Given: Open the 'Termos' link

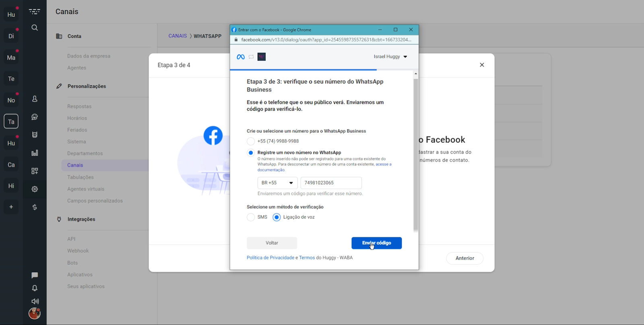Looking at the screenshot, I should 307,258.
